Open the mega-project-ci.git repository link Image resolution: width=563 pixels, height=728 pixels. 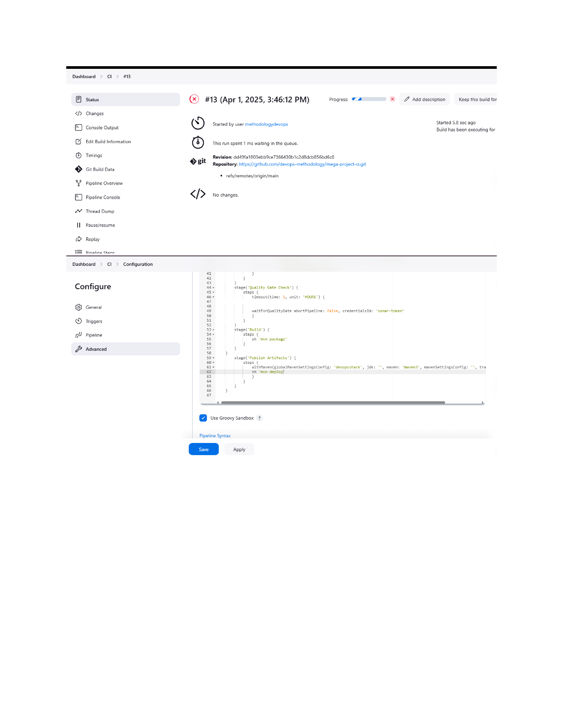click(x=302, y=164)
